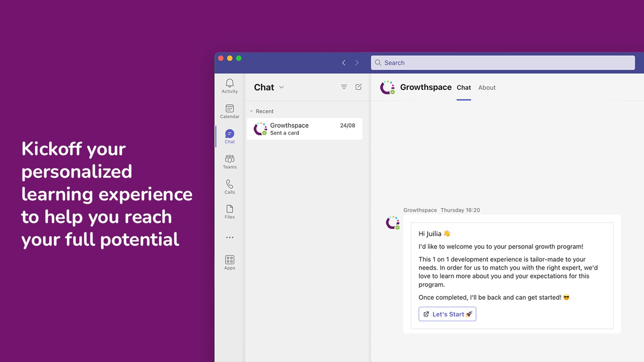Select the Chat icon in sidebar

(x=230, y=136)
